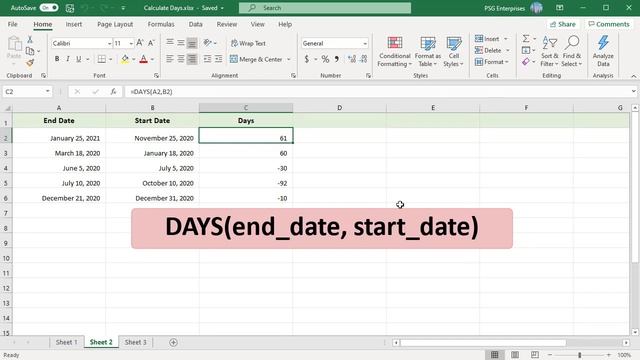Apply the red font color
640x360 pixels.
(x=143, y=59)
